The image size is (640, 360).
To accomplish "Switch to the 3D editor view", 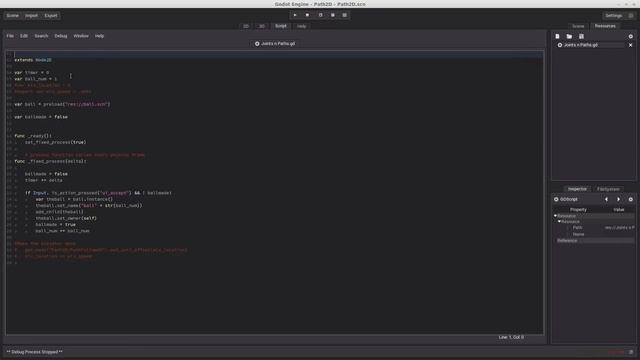I will pyautogui.click(x=262, y=26).
